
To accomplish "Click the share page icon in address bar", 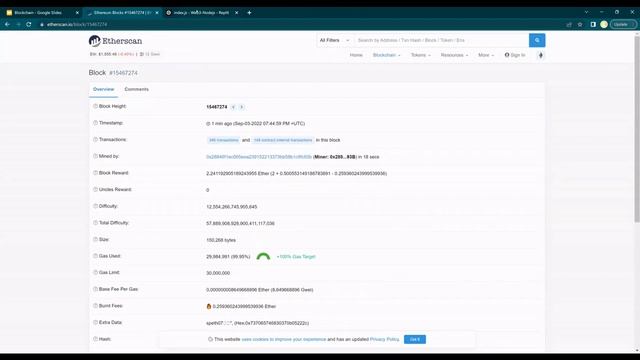I will tap(569, 24).
